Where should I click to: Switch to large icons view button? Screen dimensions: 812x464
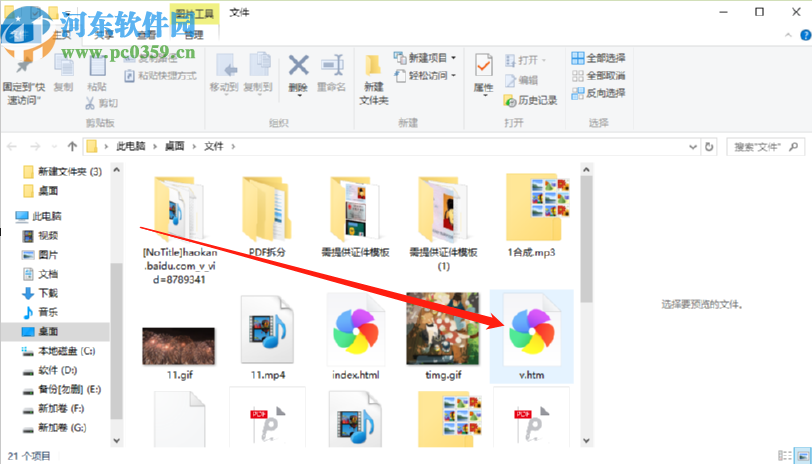[802, 455]
